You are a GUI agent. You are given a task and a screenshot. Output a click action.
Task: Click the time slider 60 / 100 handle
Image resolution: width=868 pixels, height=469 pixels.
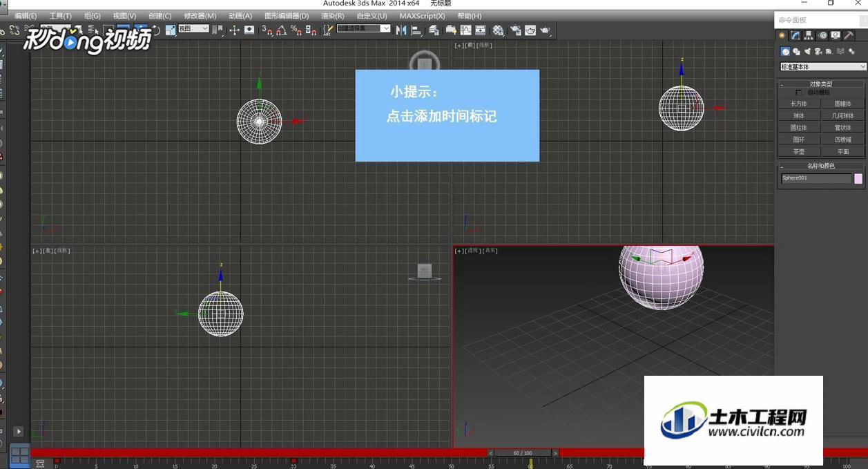(x=523, y=453)
